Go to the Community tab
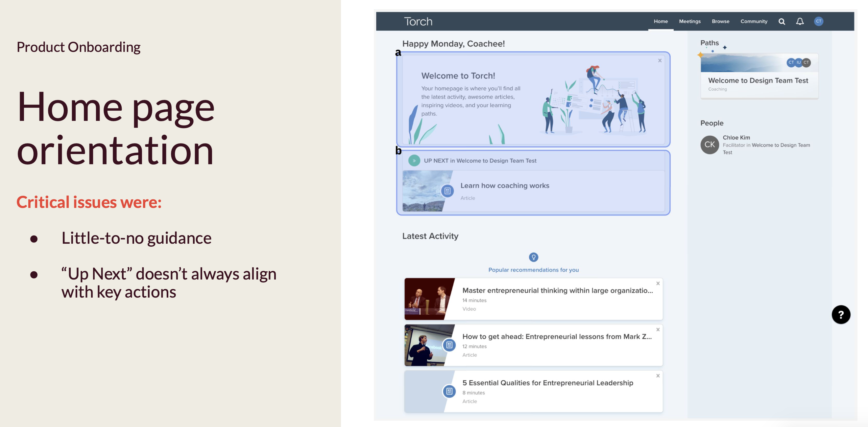The height and width of the screenshot is (427, 868). point(754,21)
